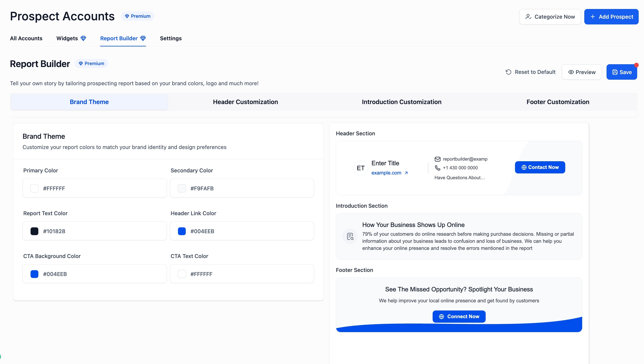The width and height of the screenshot is (644, 364).
Task: Open the Report Text Color dark swatch
Action: click(34, 231)
